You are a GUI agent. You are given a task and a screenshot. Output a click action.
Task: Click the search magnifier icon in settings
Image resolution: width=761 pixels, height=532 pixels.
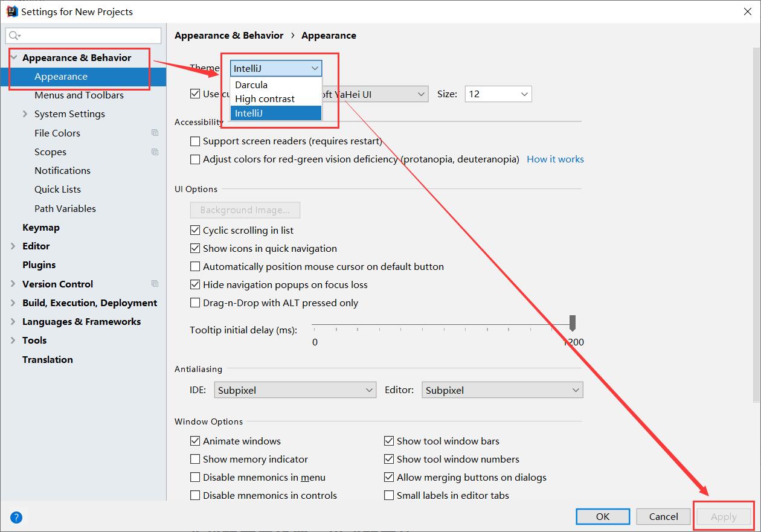[14, 36]
